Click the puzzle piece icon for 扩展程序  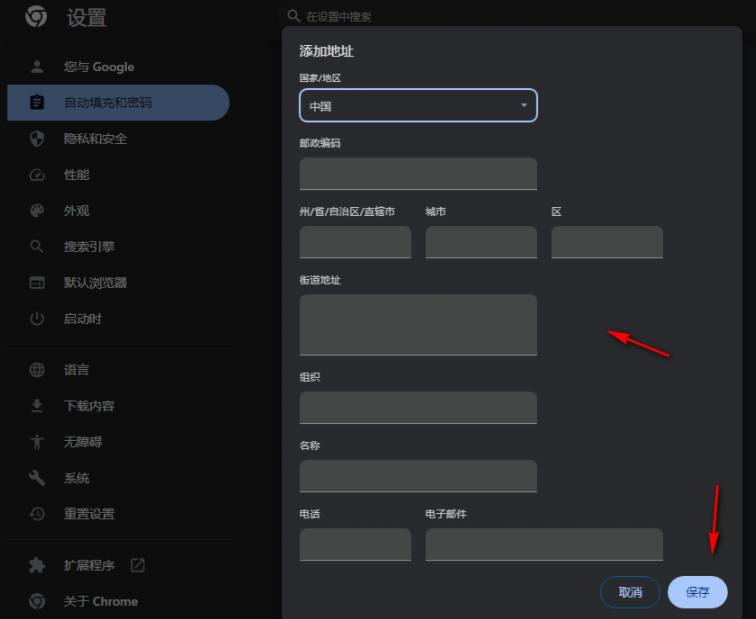pos(37,565)
